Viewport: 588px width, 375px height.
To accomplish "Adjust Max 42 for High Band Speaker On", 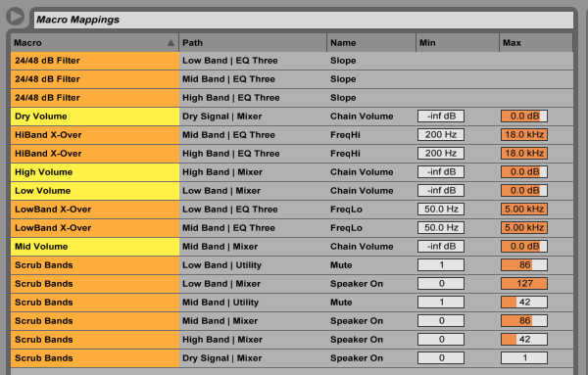I will point(524,340).
